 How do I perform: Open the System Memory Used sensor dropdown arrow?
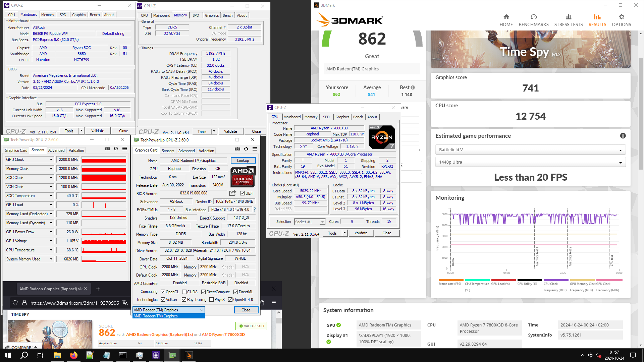click(51, 259)
